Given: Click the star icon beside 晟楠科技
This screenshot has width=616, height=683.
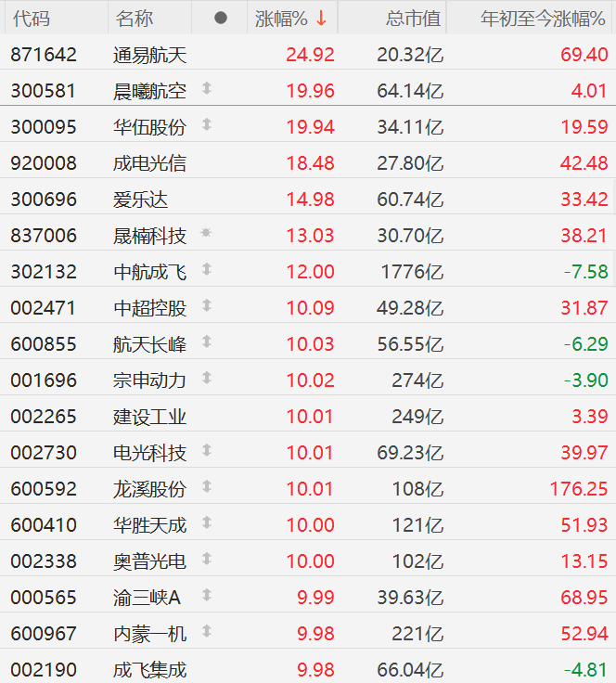Looking at the screenshot, I should 206,233.
